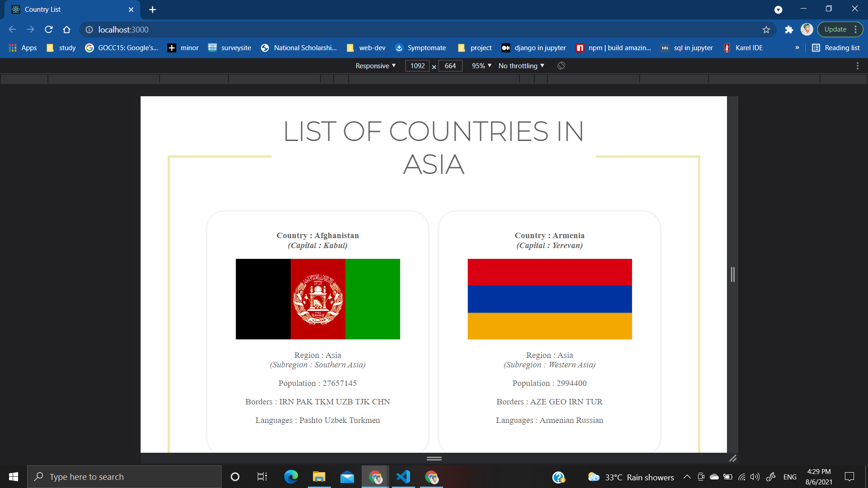The width and height of the screenshot is (868, 488).
Task: Close the Country List tab
Action: click(131, 9)
